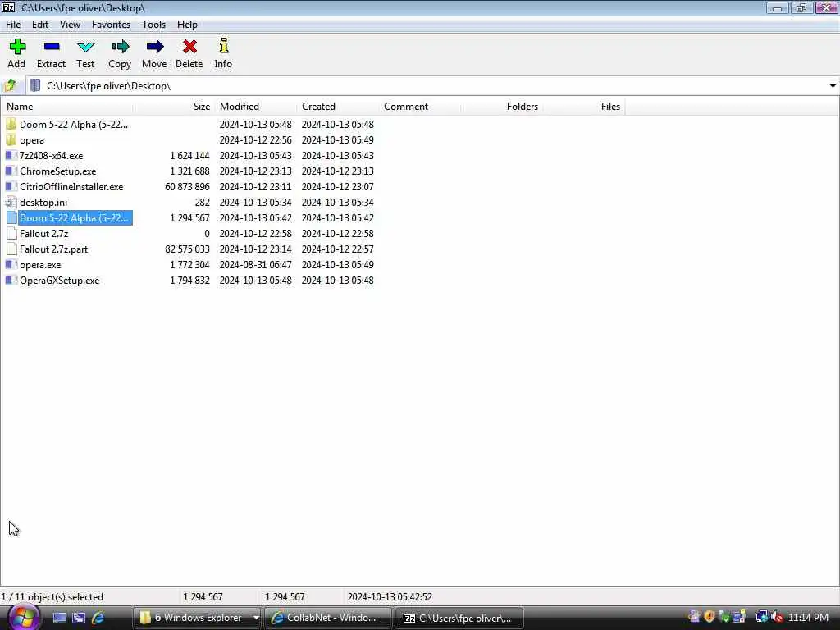Open Info with the yellow i icon
Screen dimensions: 840x630
(x=223, y=46)
